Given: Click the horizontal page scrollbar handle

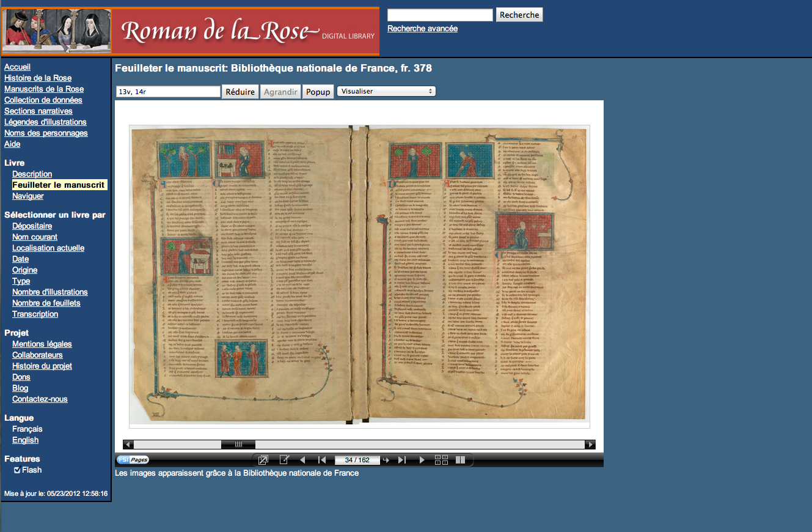Looking at the screenshot, I should tap(238, 445).
